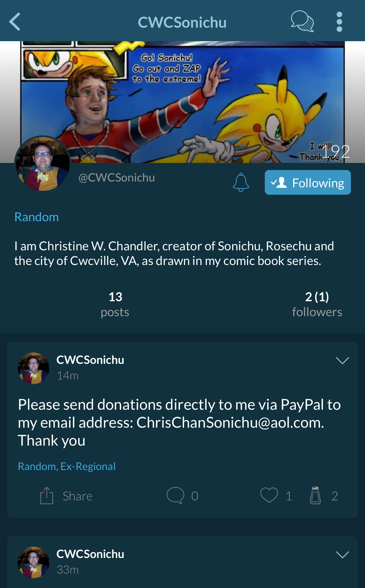Expand the 33m post options chevron

click(x=342, y=555)
